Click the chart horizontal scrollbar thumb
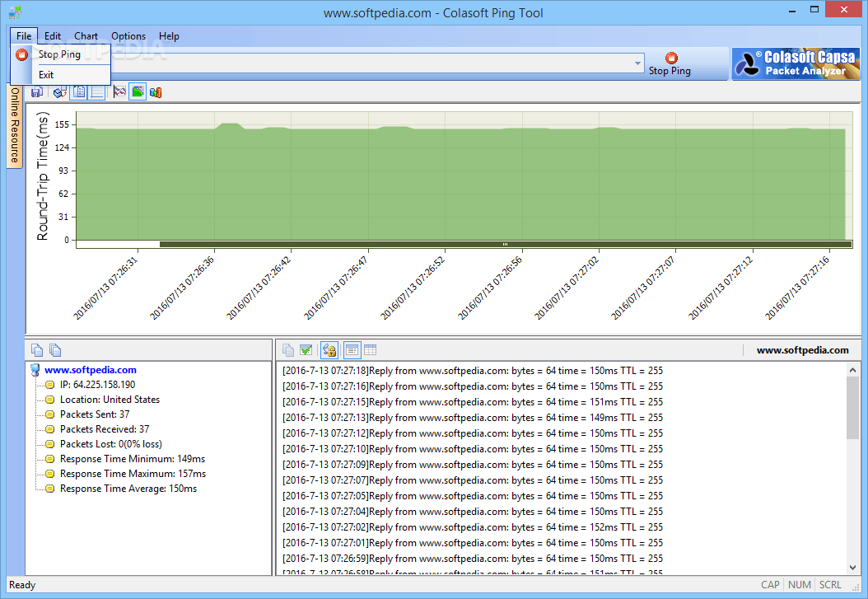 point(505,244)
